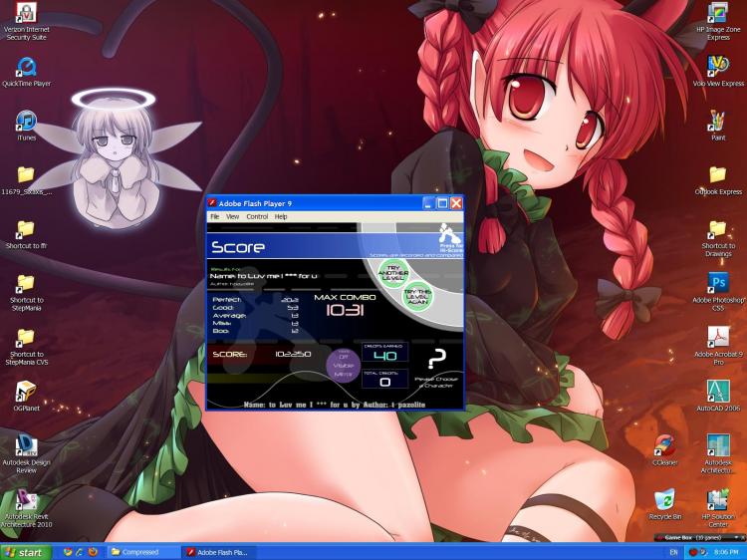Viewport: 747px width, 560px height.
Task: Click the Try This Level Again button
Action: click(417, 297)
